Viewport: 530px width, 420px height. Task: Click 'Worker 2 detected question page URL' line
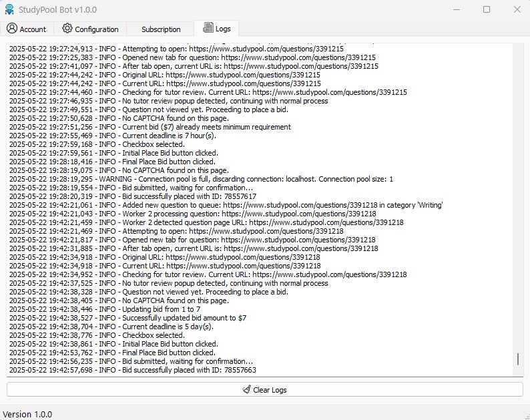[206, 222]
